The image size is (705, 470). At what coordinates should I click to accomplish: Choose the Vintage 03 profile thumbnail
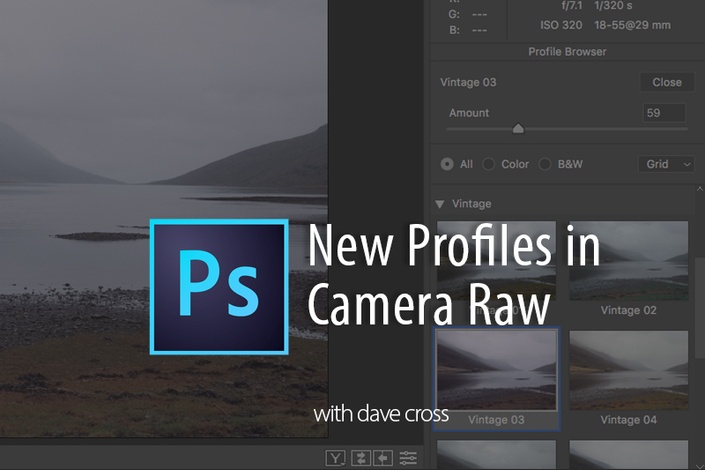[496, 370]
